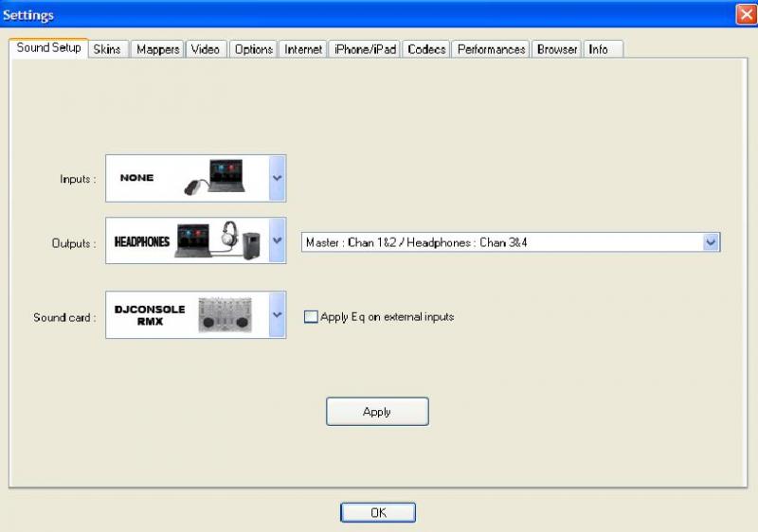
Task: Switch to the Sound Setup tab
Action: pyautogui.click(x=48, y=47)
